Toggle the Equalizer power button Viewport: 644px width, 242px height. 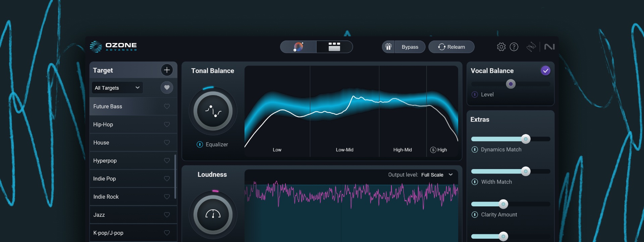click(x=200, y=145)
